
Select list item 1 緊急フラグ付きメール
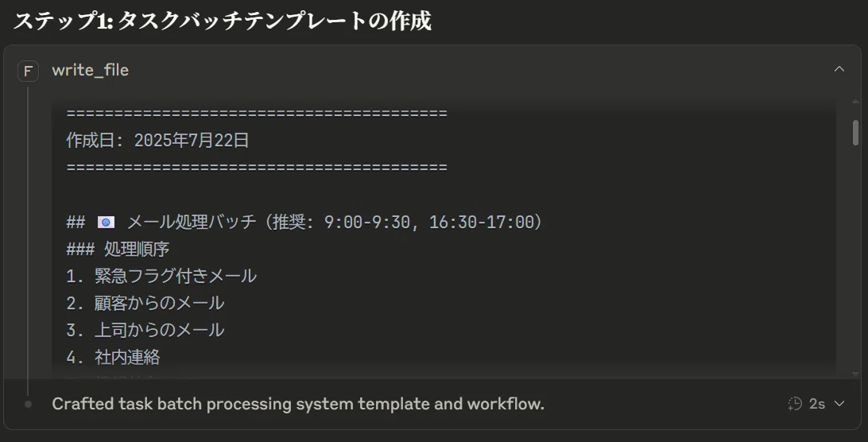[x=161, y=276]
